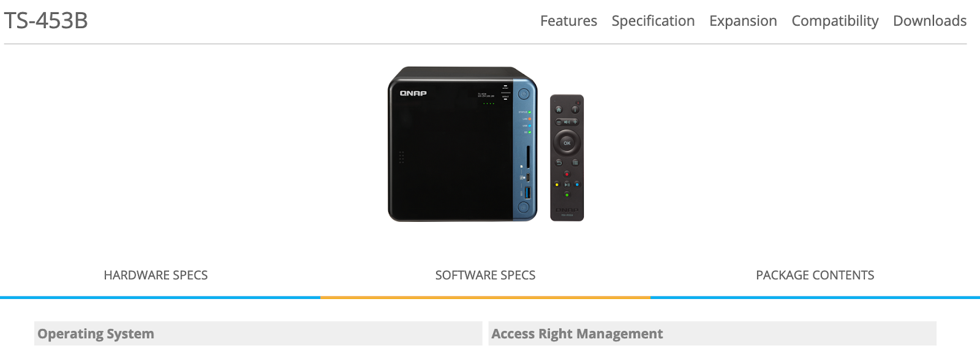Click the OK button on the remote
This screenshot has height=348, width=980.
pos(567,143)
